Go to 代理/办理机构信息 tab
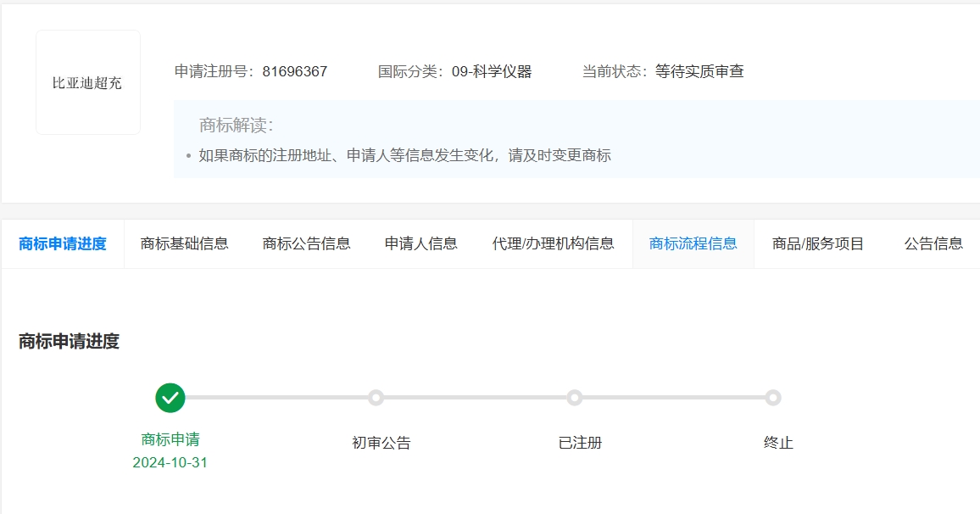980x514 pixels. coord(553,244)
